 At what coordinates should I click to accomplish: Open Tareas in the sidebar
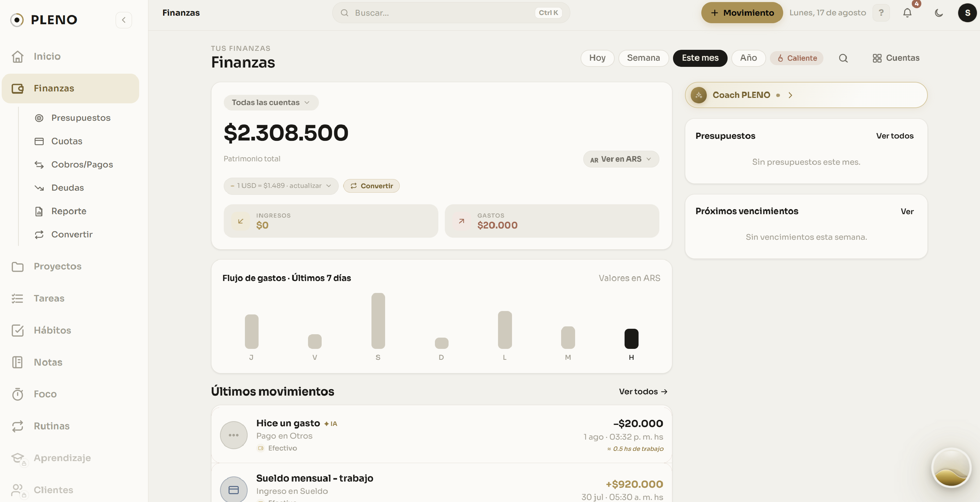(70, 298)
